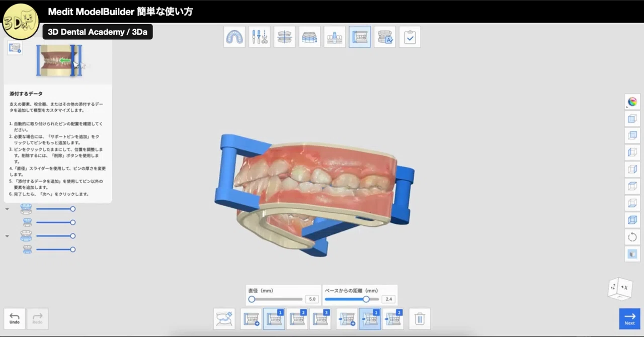Click the Undo button
This screenshot has height=337, width=644.
15,319
